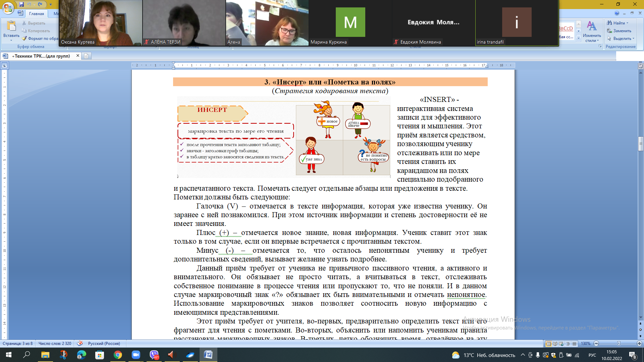Click the Save icon in quick access toolbar
The height and width of the screenshot is (362, 644).
click(x=21, y=4)
